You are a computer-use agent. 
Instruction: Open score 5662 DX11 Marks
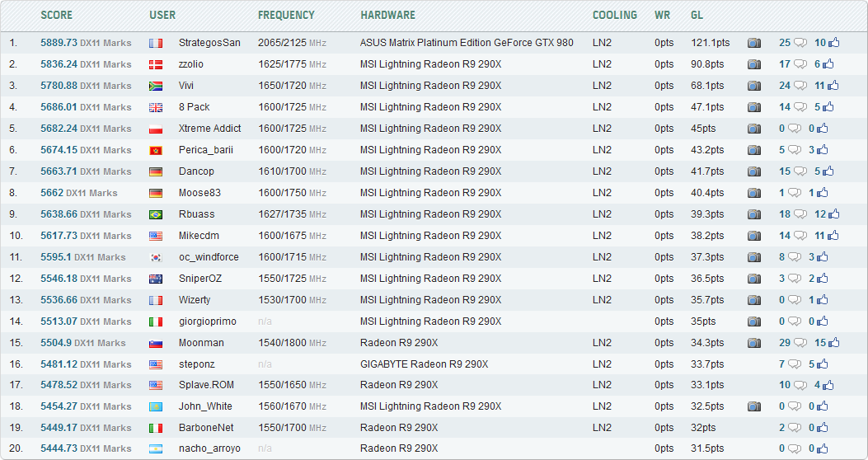[x=78, y=193]
